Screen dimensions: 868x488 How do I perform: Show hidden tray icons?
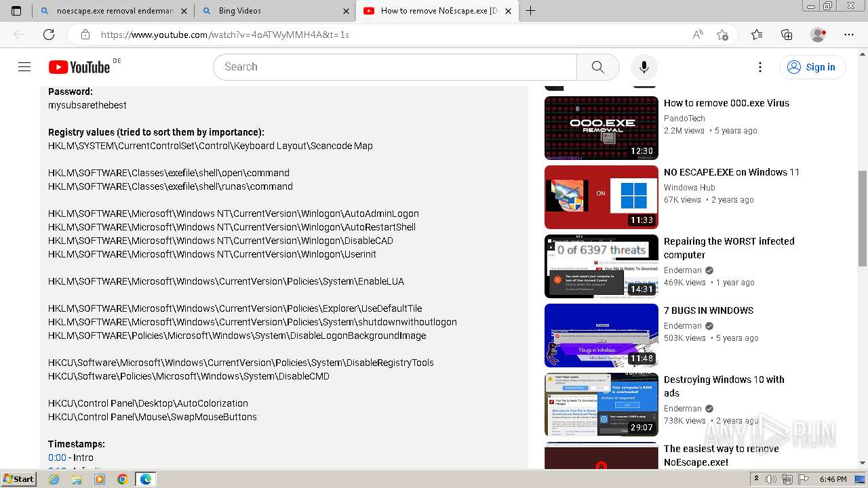pos(758,479)
